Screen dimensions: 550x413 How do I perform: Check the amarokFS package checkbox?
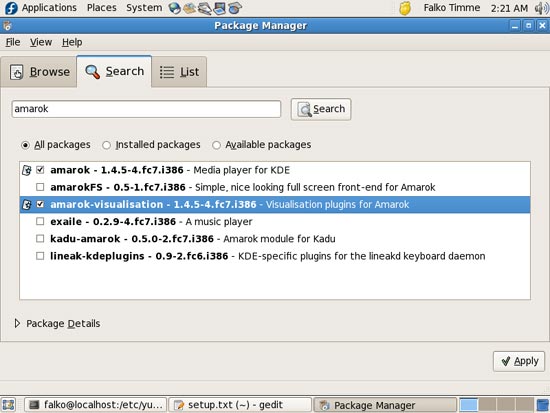(40, 187)
